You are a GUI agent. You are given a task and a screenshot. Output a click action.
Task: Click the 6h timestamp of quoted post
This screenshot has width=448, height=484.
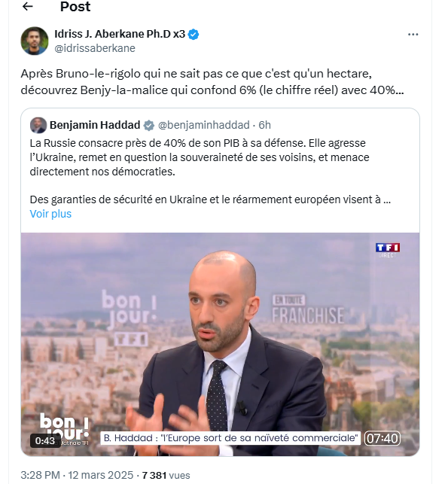click(x=264, y=125)
